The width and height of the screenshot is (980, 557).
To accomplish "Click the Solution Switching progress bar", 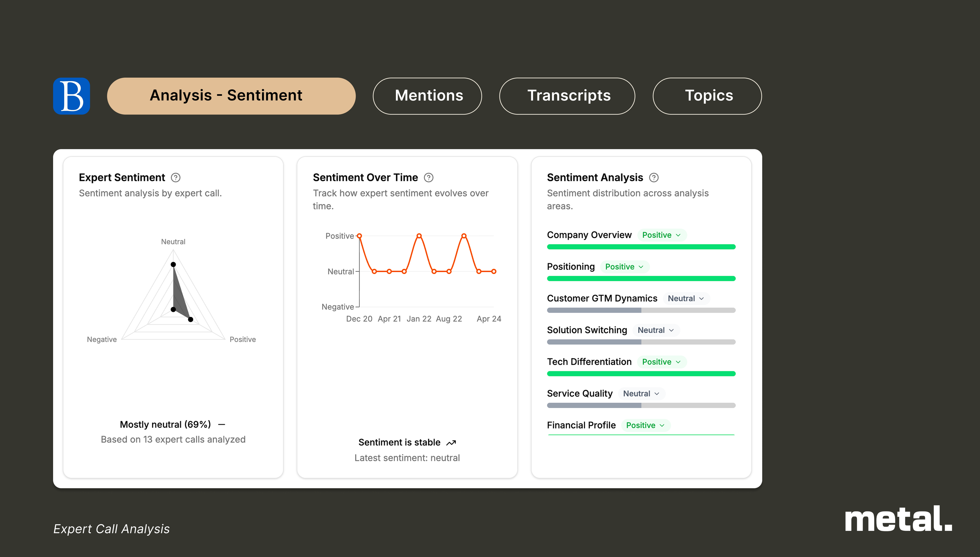I will click(641, 342).
